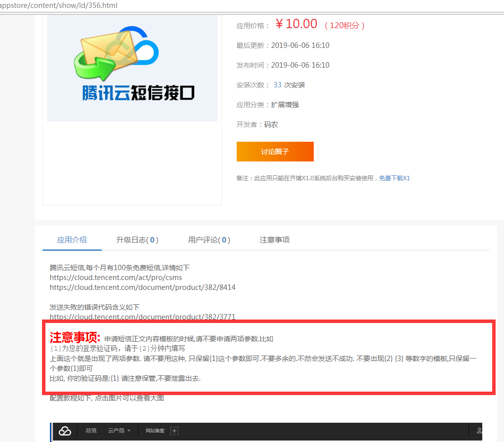Open the 升级日志 tab
The image size is (504, 442).
(137, 240)
